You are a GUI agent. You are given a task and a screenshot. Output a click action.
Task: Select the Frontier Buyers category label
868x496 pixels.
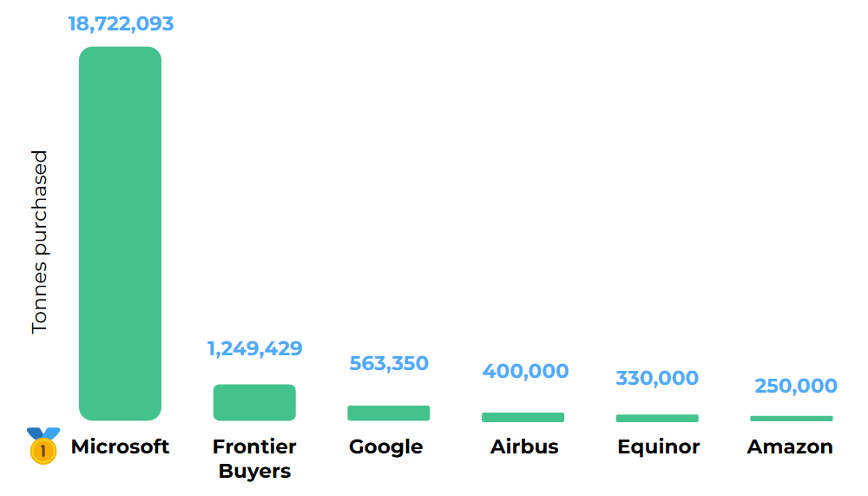(x=254, y=459)
